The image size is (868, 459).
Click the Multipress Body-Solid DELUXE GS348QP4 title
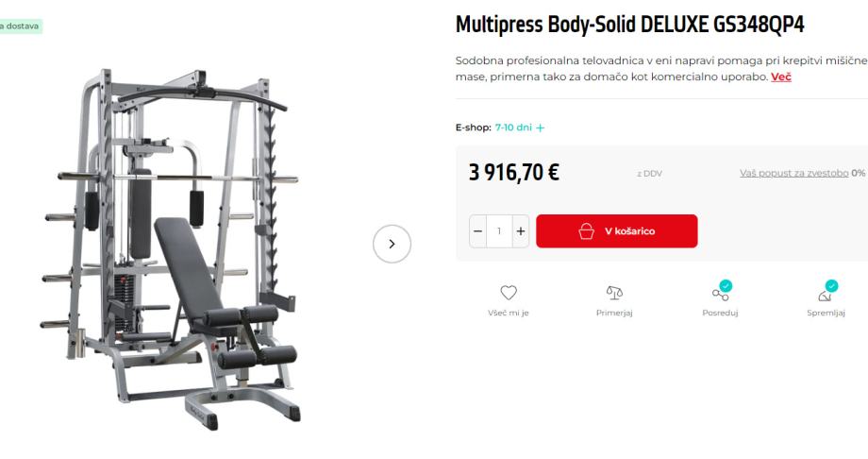point(629,25)
